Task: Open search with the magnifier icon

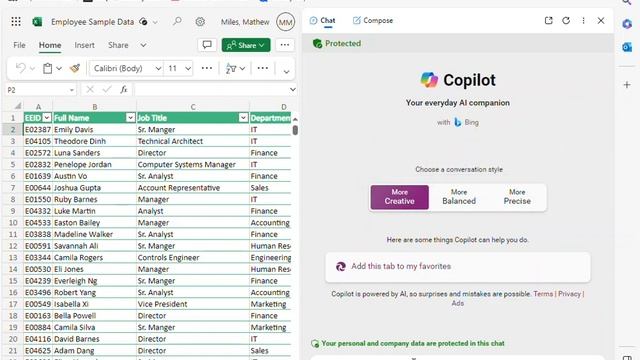Action: (177, 21)
